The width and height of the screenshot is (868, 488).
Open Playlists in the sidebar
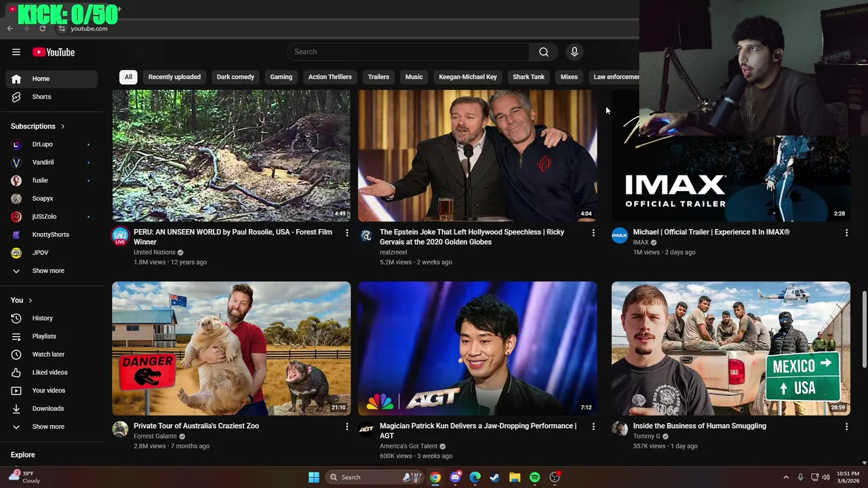tap(52, 336)
